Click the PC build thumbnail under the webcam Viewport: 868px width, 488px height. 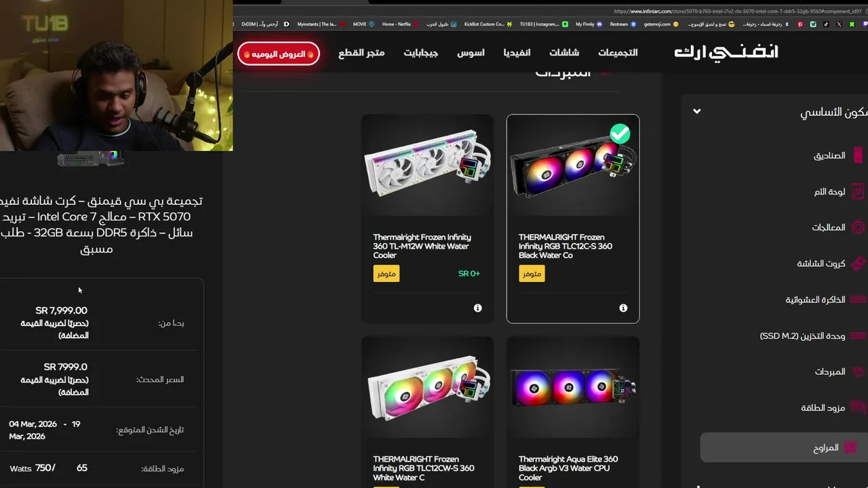[91, 159]
